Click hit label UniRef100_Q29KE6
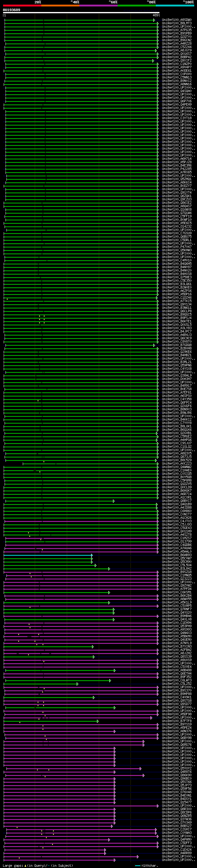The width and height of the screenshot is (197, 868). click(x=177, y=352)
